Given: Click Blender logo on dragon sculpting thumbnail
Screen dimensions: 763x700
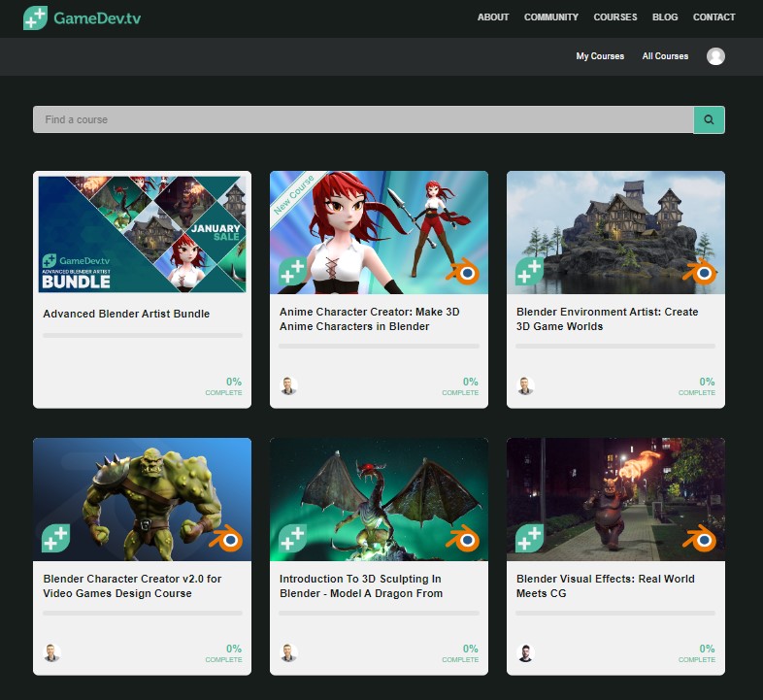Looking at the screenshot, I should pos(463,539).
